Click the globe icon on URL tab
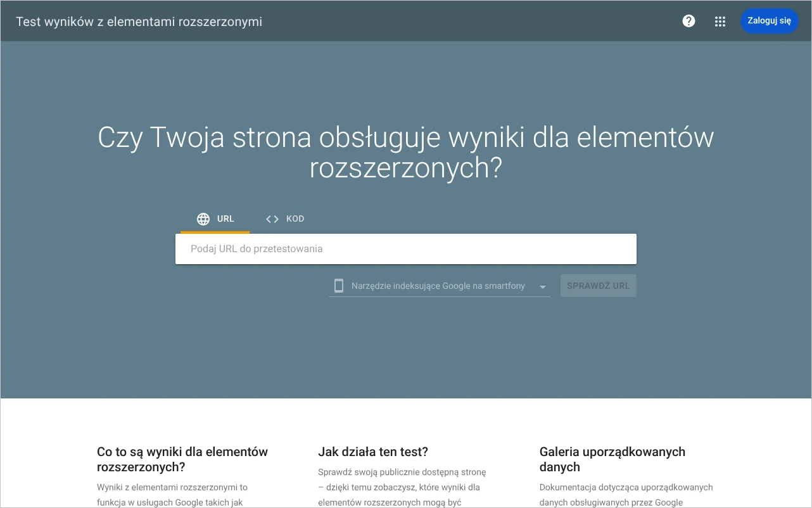Image resolution: width=812 pixels, height=508 pixels. point(203,219)
